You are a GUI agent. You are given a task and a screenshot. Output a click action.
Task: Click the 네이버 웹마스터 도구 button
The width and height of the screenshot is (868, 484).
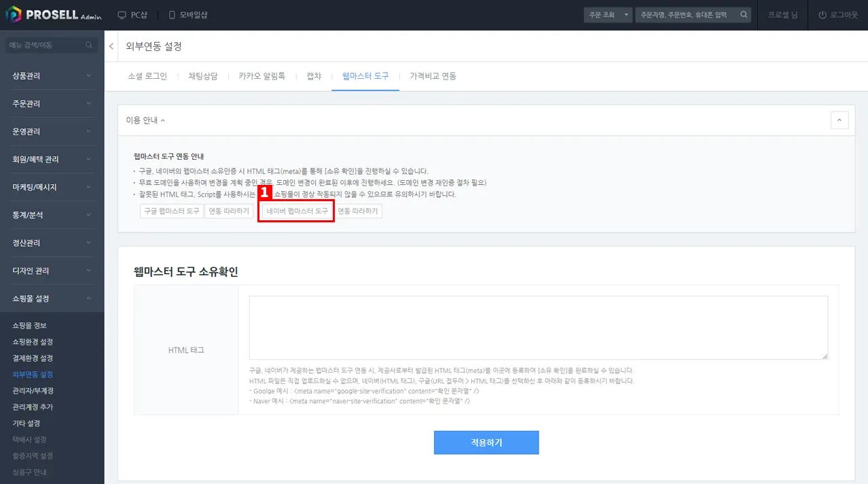pyautogui.click(x=297, y=211)
